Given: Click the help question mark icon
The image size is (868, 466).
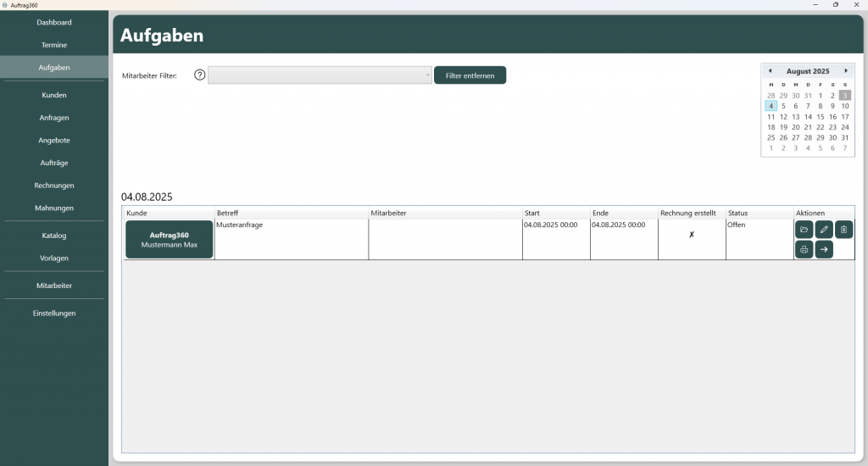Looking at the screenshot, I should click(200, 75).
